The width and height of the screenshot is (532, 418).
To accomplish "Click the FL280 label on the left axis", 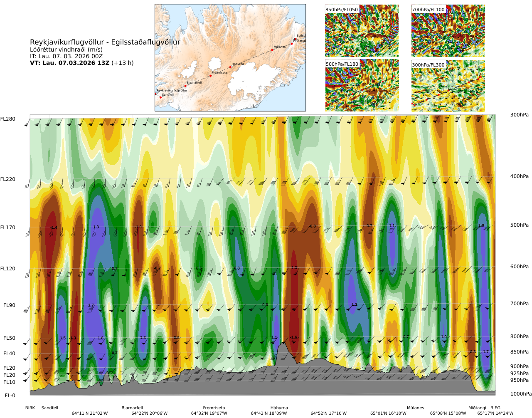I will click(7, 119).
